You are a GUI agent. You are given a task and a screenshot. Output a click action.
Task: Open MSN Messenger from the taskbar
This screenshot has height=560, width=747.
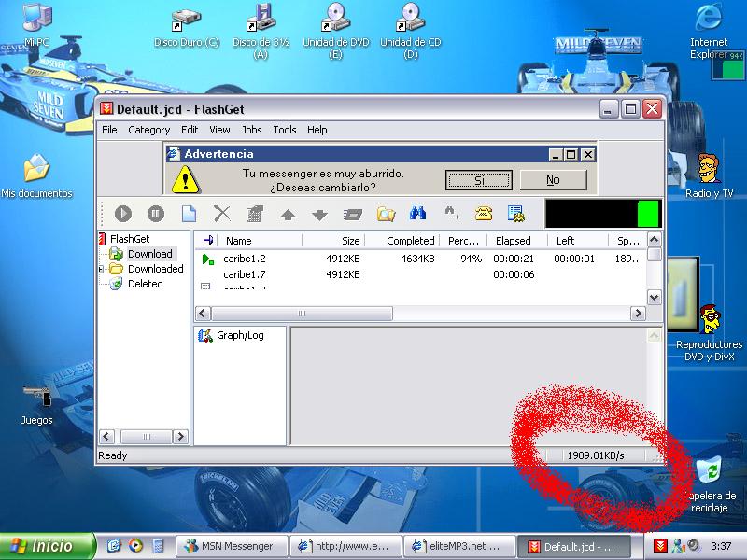230,546
